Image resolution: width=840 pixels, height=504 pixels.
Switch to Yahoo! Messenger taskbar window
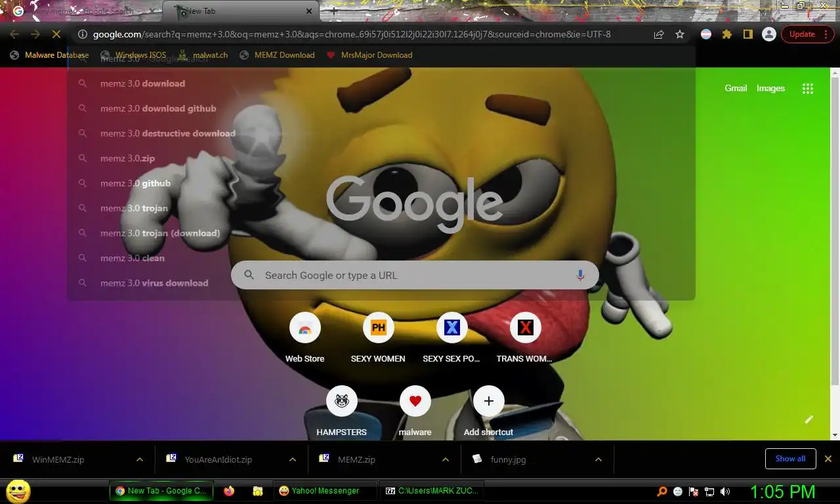[x=325, y=491]
